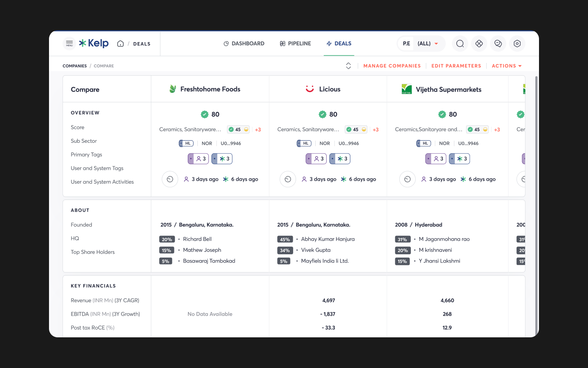Viewport: 588px width, 368px height.
Task: Click Licious activity history clock icon
Action: click(288, 179)
